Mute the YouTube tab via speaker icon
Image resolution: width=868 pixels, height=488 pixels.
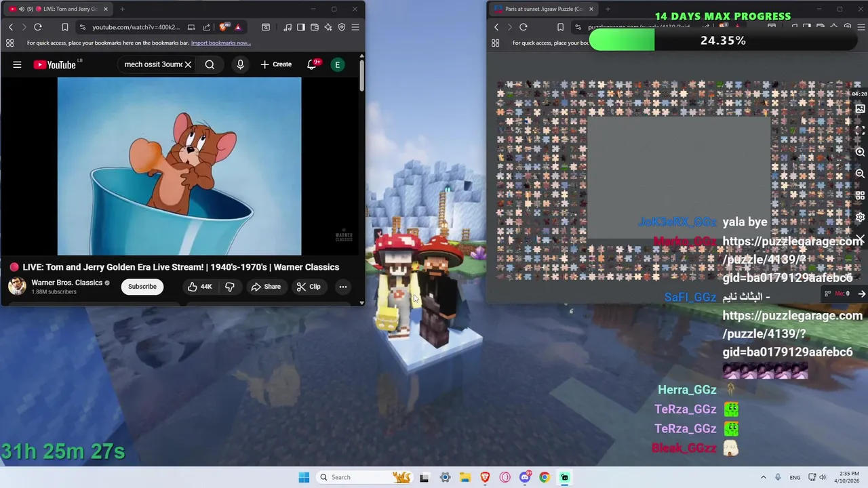tap(22, 9)
